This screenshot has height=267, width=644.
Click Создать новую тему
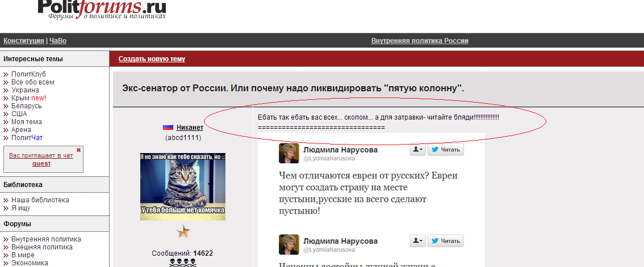point(152,58)
